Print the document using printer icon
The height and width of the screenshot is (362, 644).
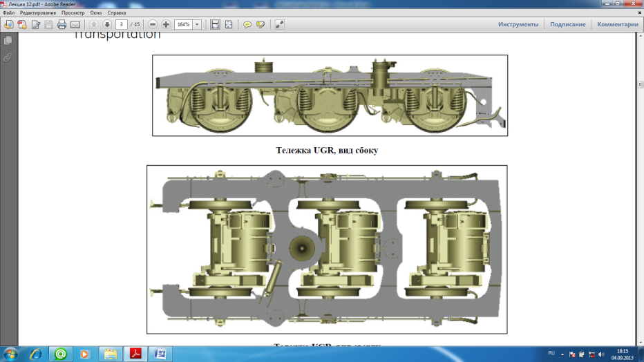(x=61, y=25)
